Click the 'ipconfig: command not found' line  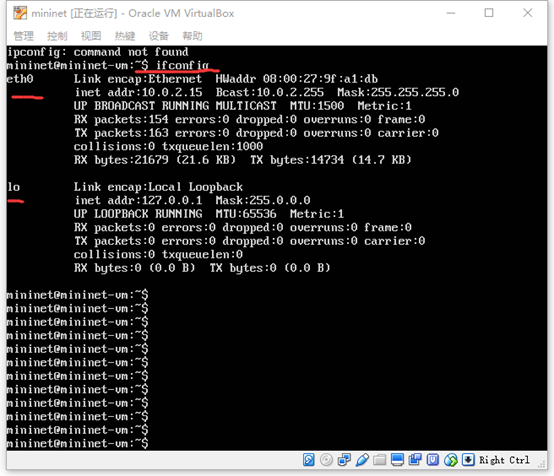[x=98, y=52]
